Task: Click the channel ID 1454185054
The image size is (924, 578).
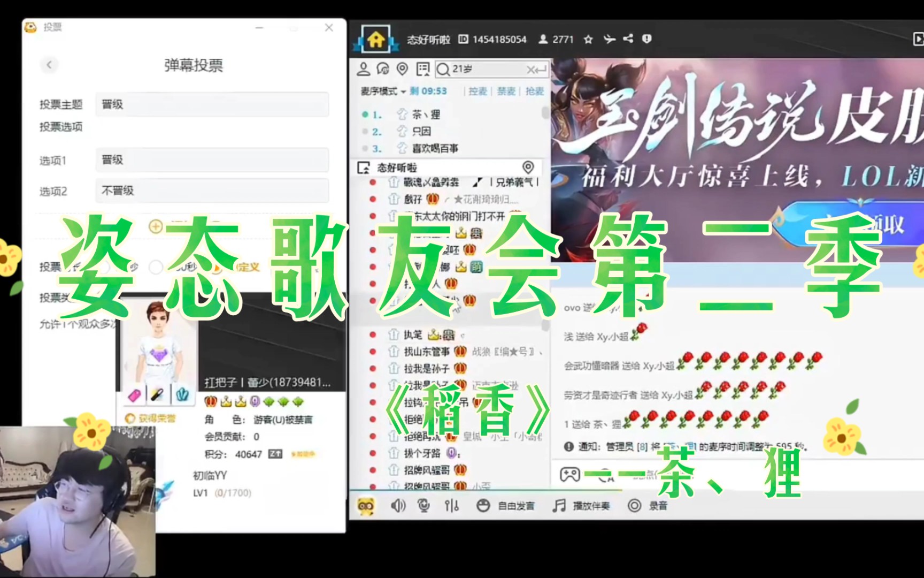Action: pos(499,39)
